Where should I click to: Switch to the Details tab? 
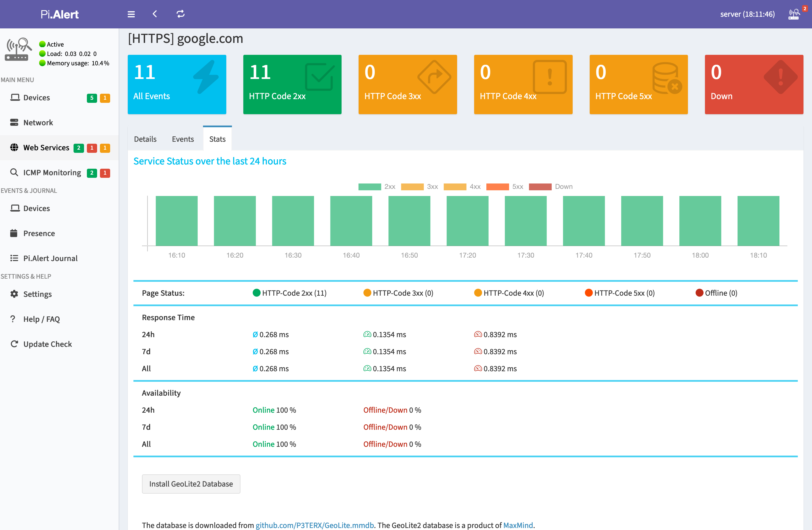(145, 139)
